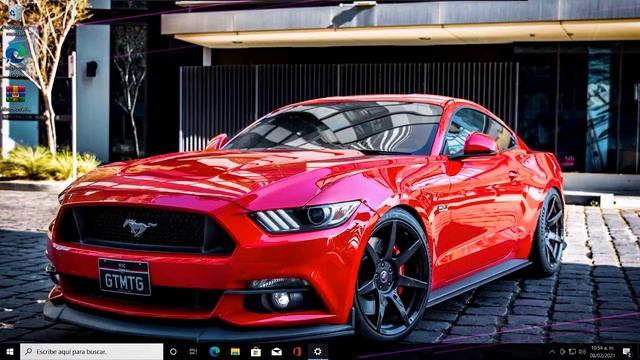Open the volume control tray icon
The width and height of the screenshot is (640, 360).
(x=582, y=351)
